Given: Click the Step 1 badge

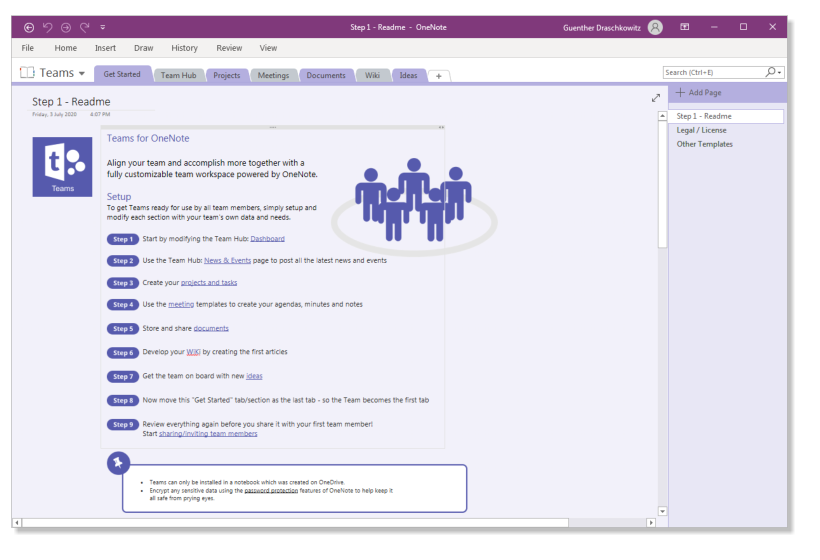Looking at the screenshot, I should [123, 239].
